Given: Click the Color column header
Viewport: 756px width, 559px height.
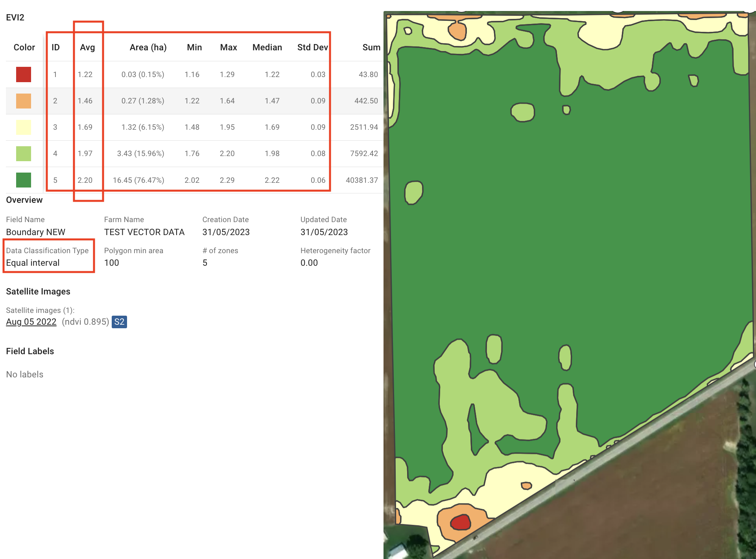Looking at the screenshot, I should [x=24, y=48].
